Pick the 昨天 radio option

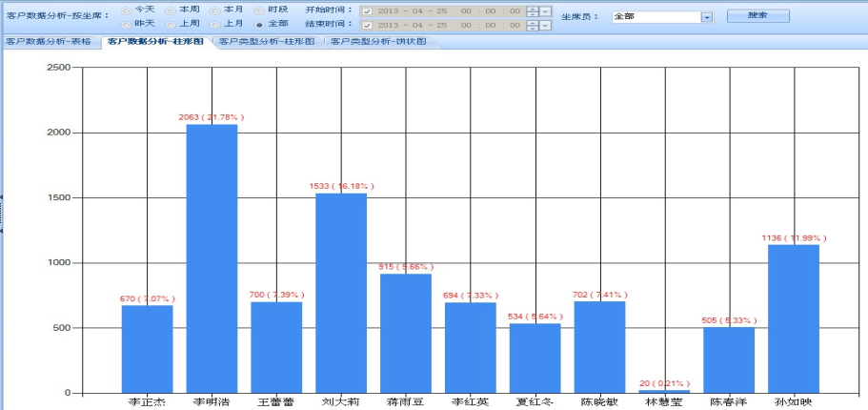click(x=126, y=23)
